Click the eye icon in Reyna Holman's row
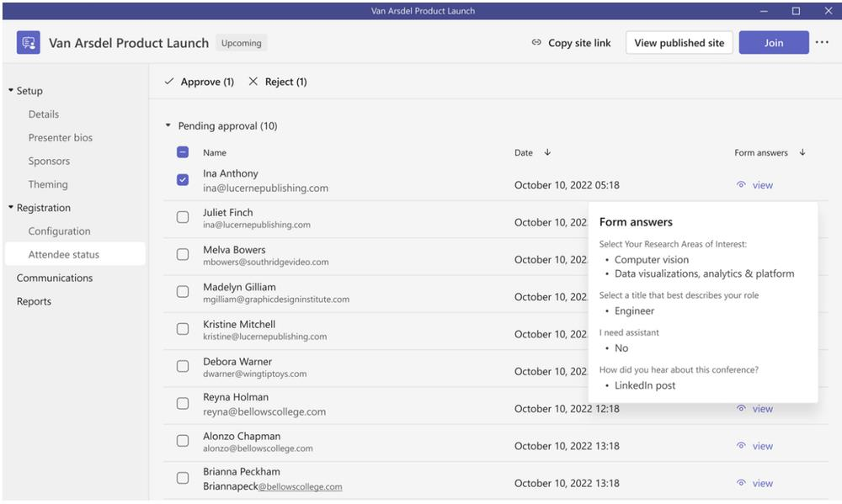Image resolution: width=842 pixels, height=504 pixels. (741, 408)
